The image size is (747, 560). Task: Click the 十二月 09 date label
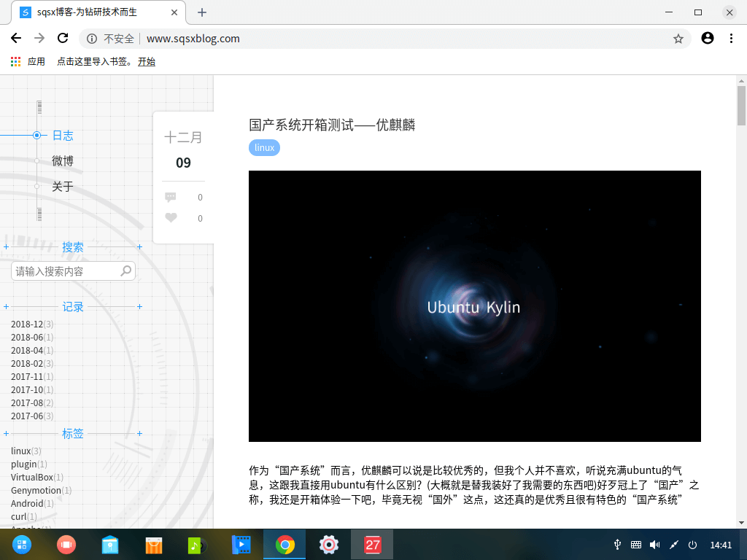tap(183, 150)
